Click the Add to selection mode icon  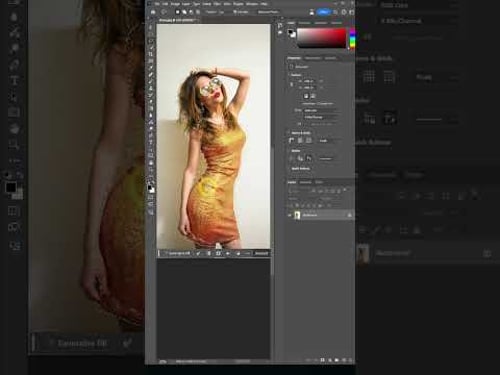coord(184,12)
